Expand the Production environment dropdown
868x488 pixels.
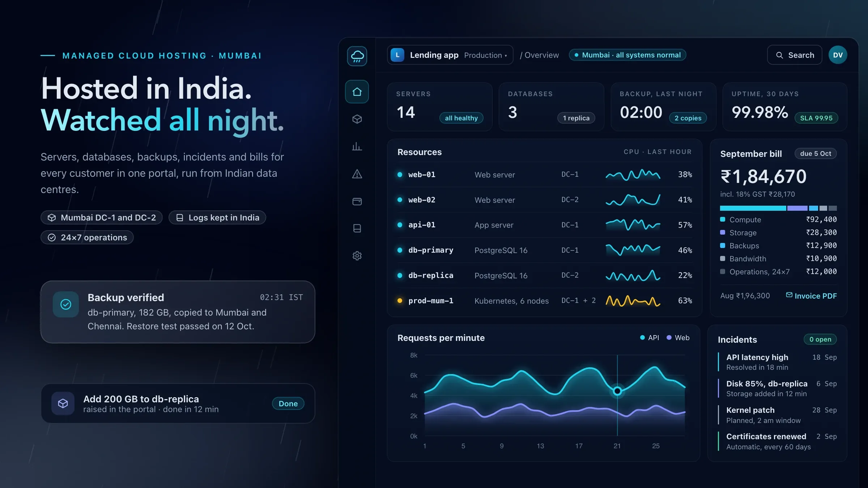[x=486, y=55]
